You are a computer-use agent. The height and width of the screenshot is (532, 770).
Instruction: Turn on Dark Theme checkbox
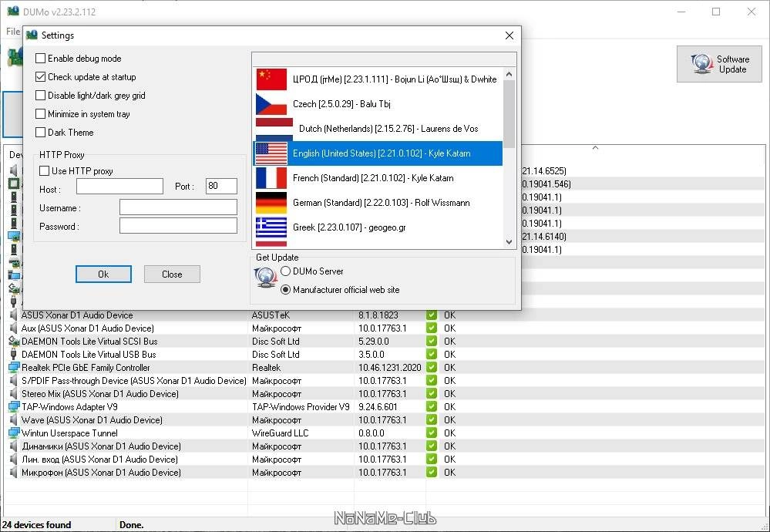tap(40, 132)
